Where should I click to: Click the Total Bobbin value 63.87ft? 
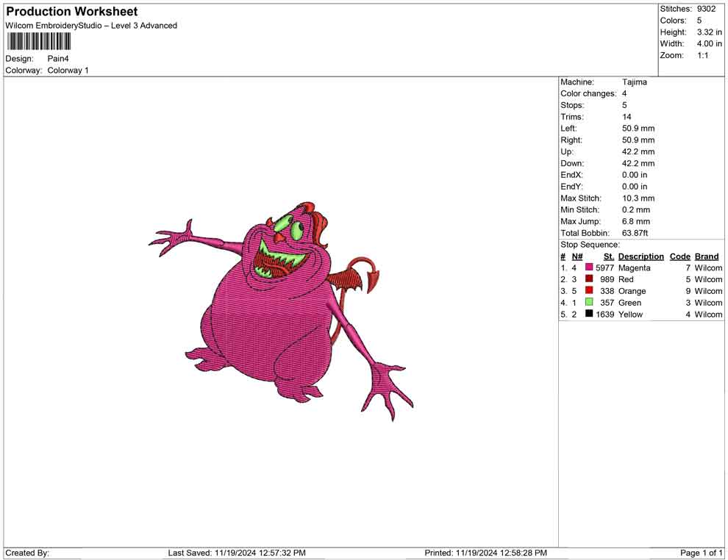[635, 233]
